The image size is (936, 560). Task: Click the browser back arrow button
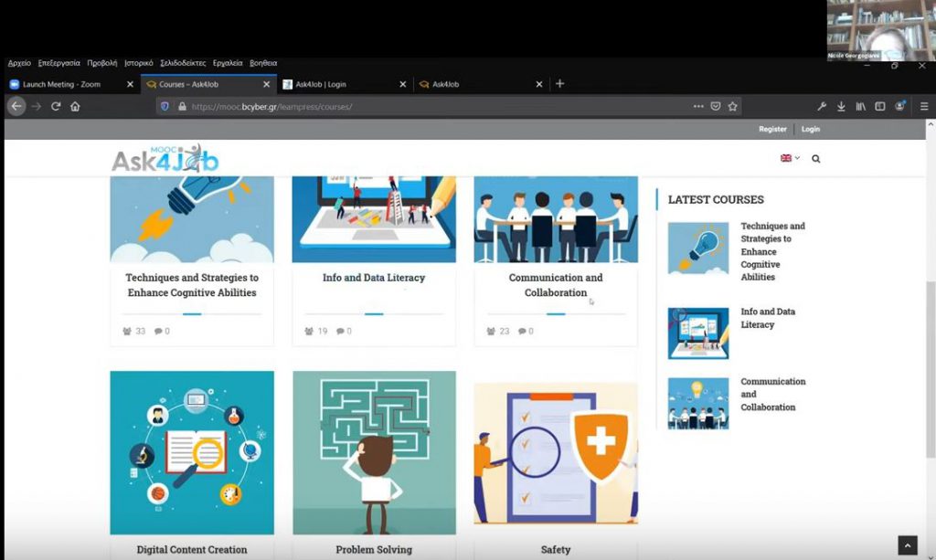(x=16, y=106)
